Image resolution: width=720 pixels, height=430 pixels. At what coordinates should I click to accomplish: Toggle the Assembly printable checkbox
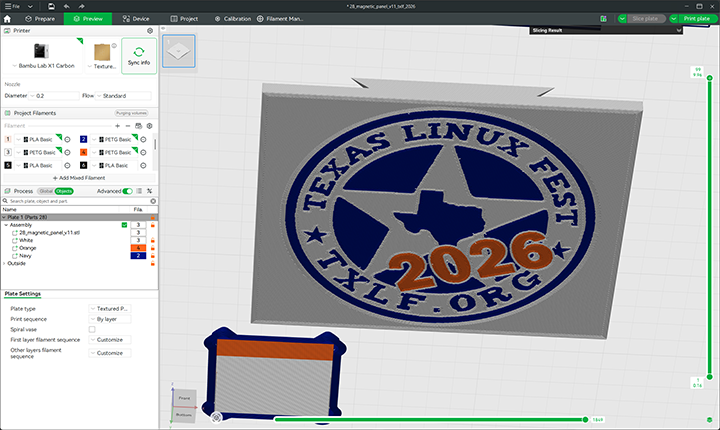(124, 225)
